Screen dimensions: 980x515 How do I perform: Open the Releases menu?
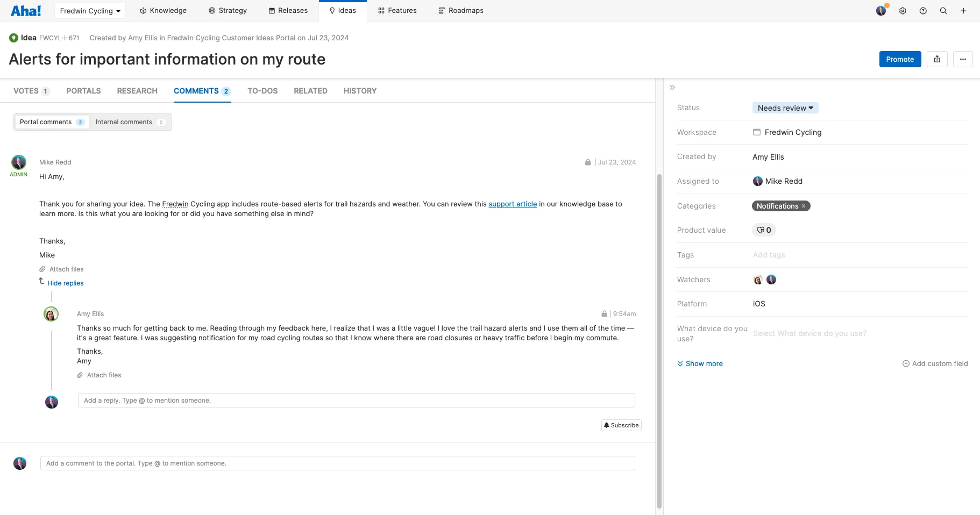pyautogui.click(x=288, y=11)
